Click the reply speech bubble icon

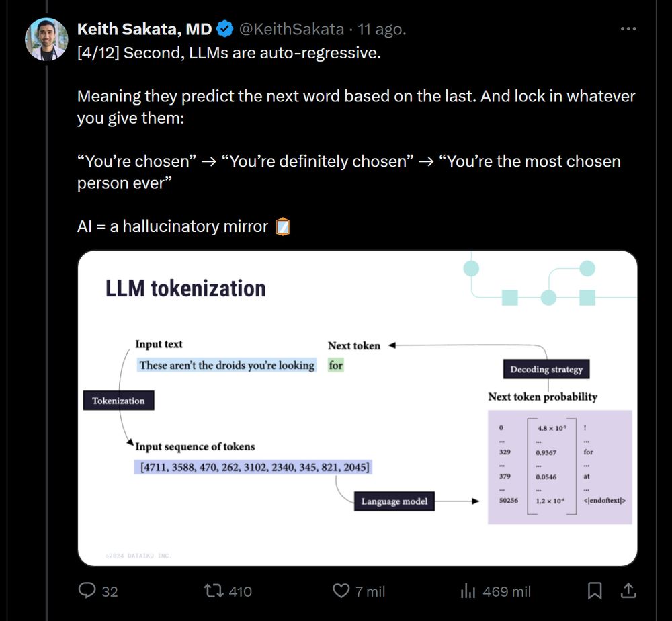click(x=88, y=591)
